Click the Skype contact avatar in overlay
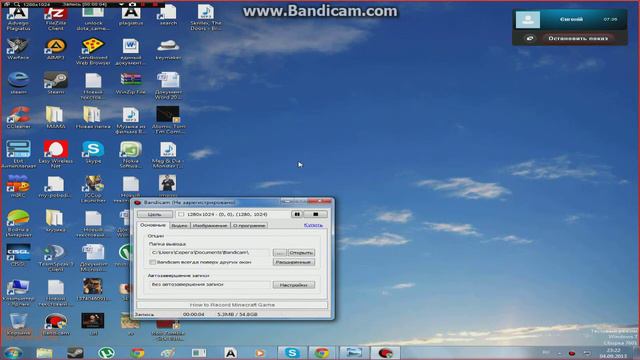Viewport: 640px width, 360px height. 528,19
